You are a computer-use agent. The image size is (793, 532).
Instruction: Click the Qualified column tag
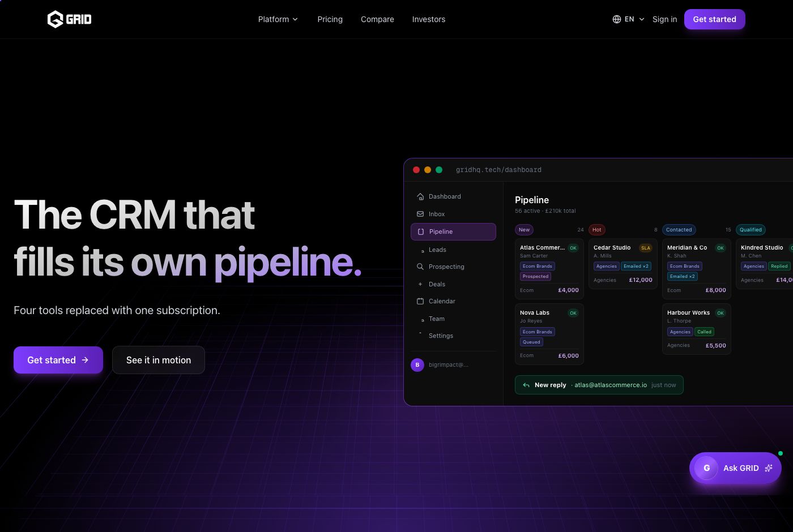click(751, 230)
